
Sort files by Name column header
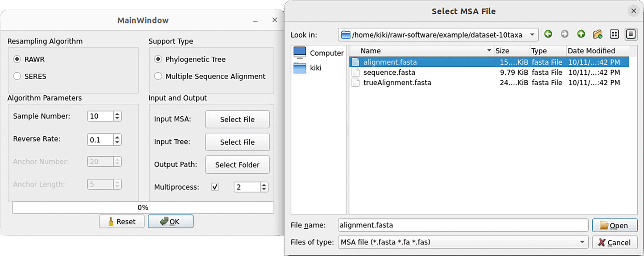click(421, 51)
